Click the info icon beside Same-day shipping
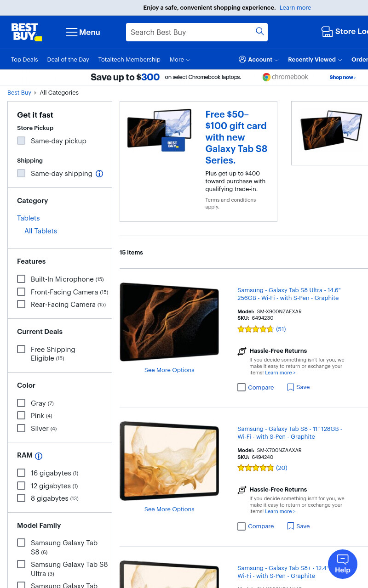The height and width of the screenshot is (588, 368). tap(99, 174)
